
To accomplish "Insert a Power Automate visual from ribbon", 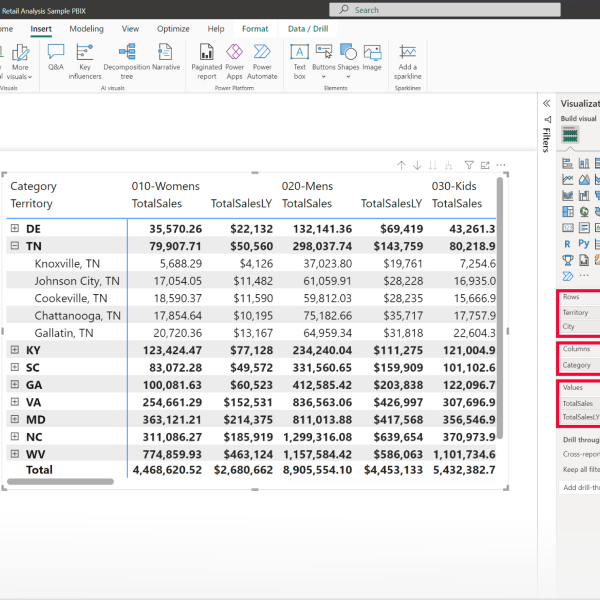I will [x=262, y=61].
